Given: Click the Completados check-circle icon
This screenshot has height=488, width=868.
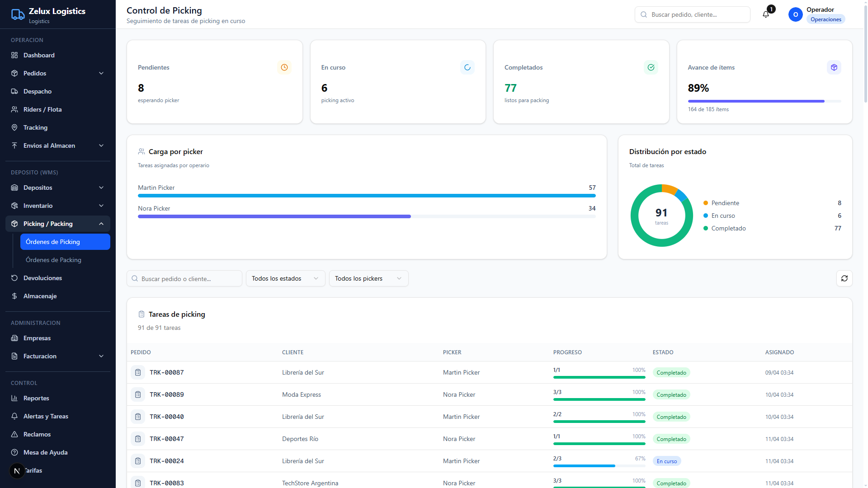Looking at the screenshot, I should click(x=651, y=67).
